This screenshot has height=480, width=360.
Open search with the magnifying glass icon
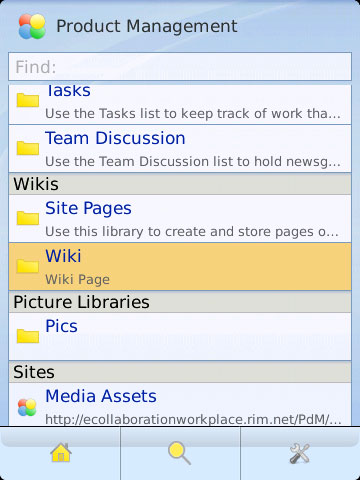click(x=180, y=453)
